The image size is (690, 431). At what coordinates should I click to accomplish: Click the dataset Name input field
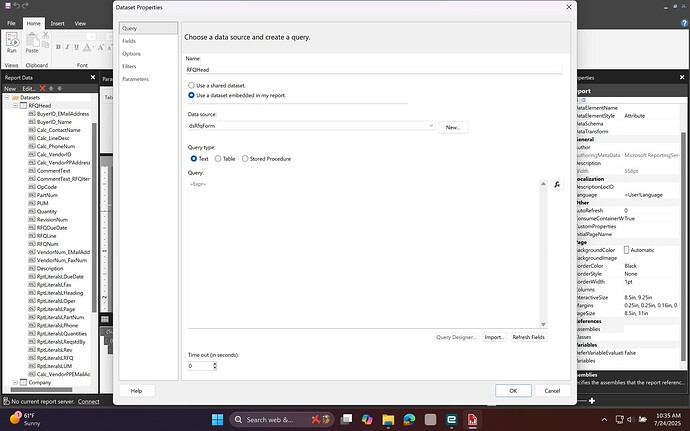374,70
